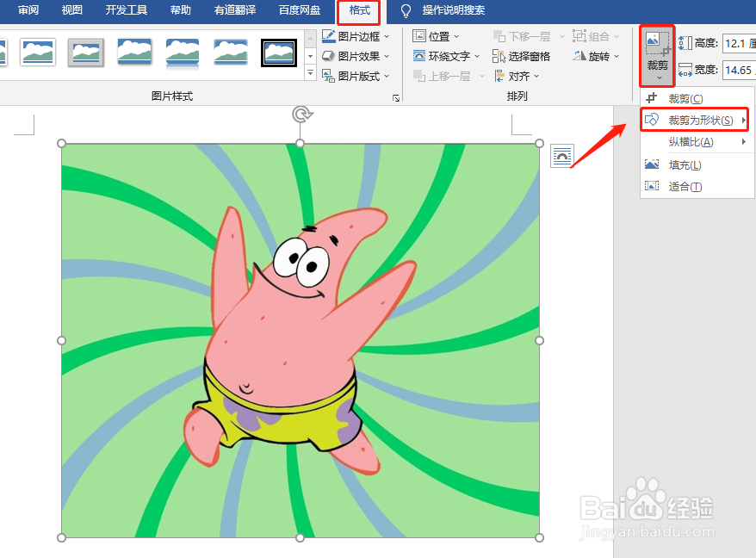Open the 帮助 tab
756x558 pixels.
click(181, 9)
